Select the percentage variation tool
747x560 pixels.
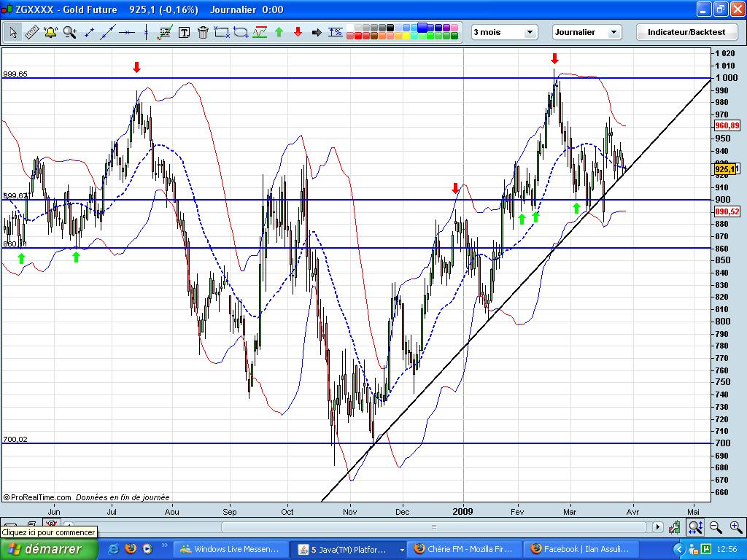coord(336,32)
